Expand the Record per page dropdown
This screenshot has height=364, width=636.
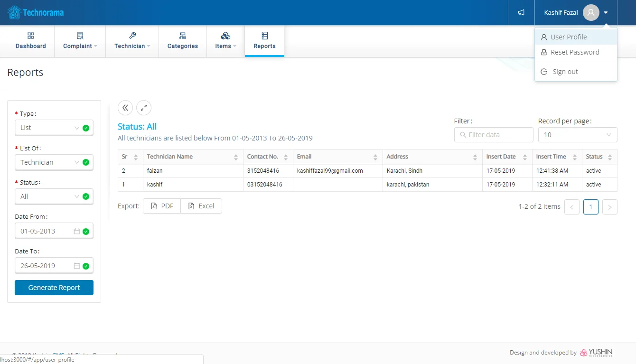(x=577, y=135)
